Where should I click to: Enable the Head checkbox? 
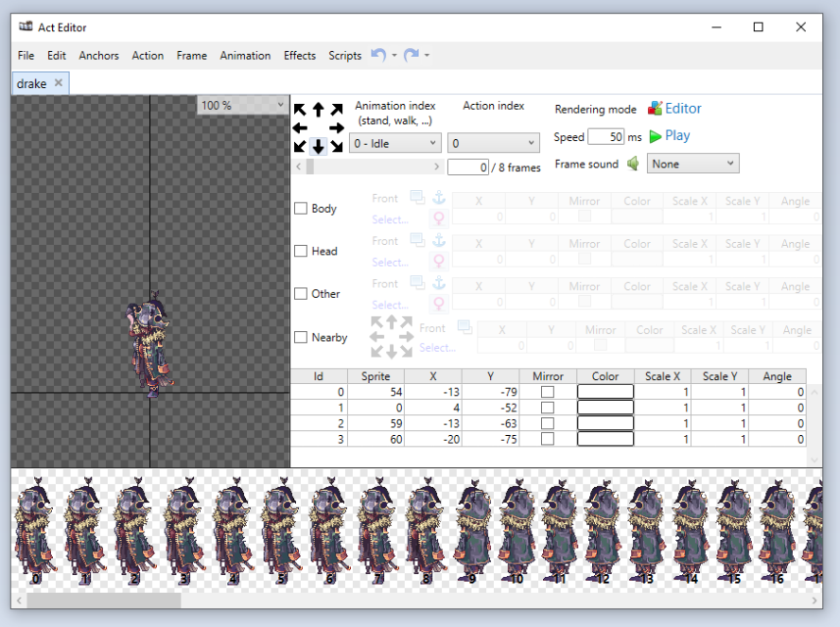301,252
